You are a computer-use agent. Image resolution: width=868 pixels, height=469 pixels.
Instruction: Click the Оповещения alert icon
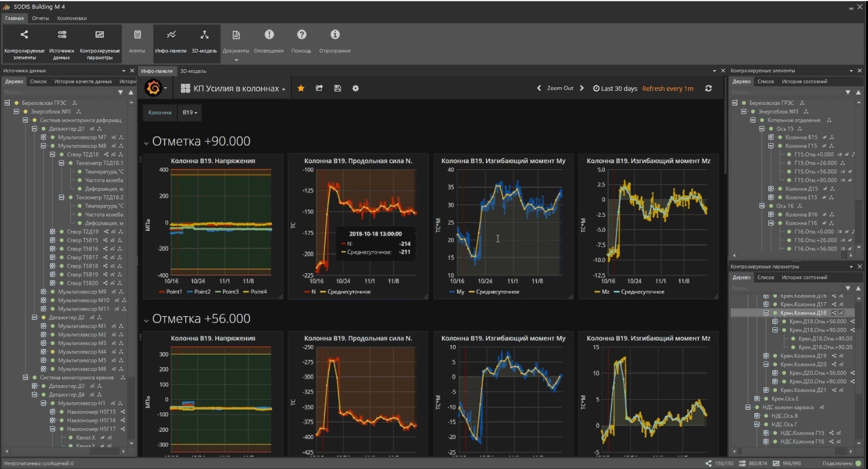[x=269, y=35]
